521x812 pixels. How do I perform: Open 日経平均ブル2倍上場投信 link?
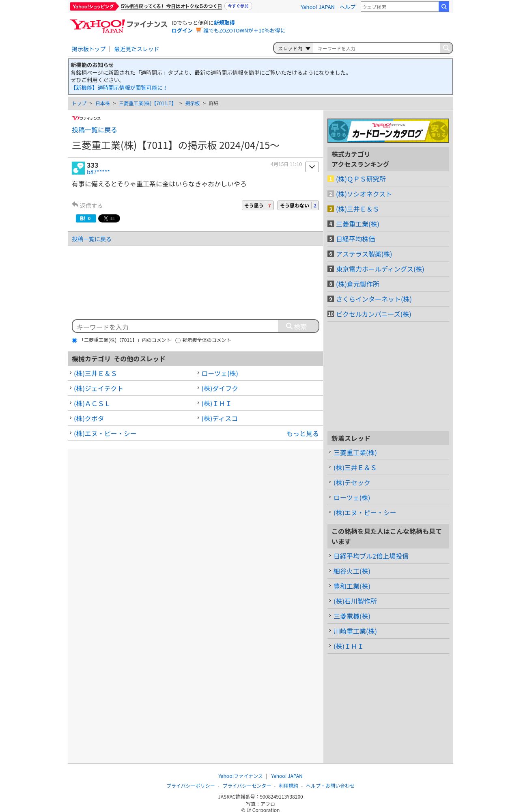click(371, 556)
